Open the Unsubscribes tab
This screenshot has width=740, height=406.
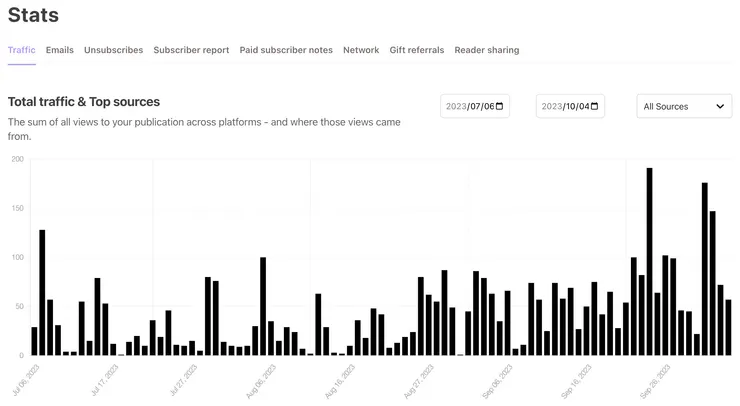[x=113, y=50]
